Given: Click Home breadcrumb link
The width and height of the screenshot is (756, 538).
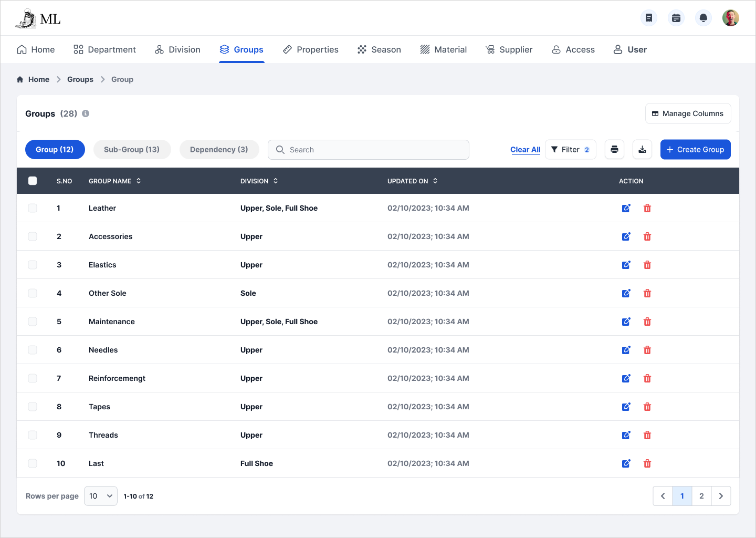Looking at the screenshot, I should click(x=33, y=79).
